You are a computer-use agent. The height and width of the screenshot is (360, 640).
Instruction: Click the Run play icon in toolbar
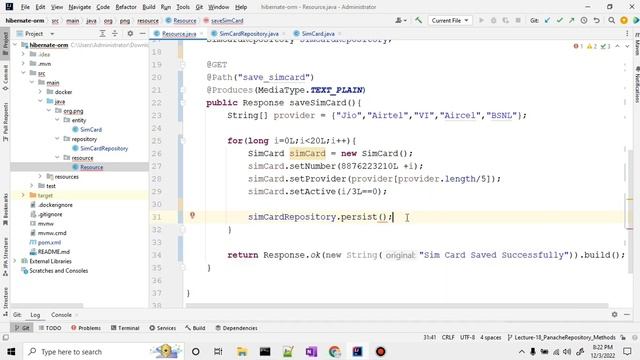tap(481, 20)
